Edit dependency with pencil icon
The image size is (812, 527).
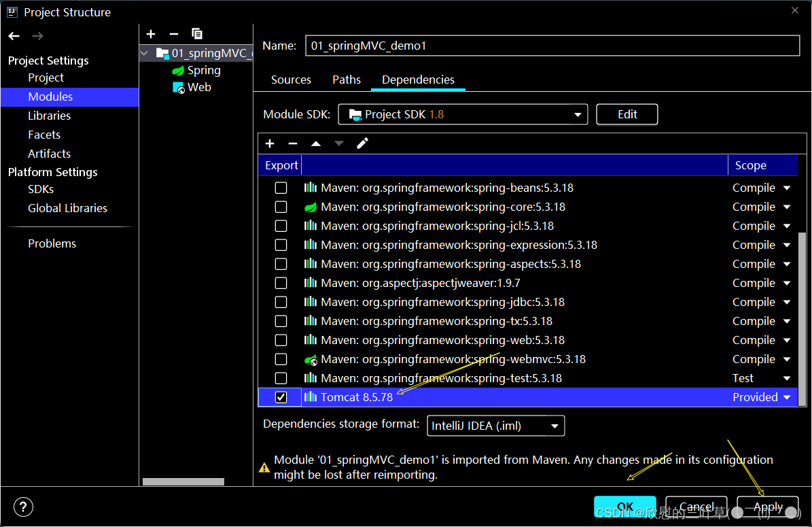pos(362,143)
